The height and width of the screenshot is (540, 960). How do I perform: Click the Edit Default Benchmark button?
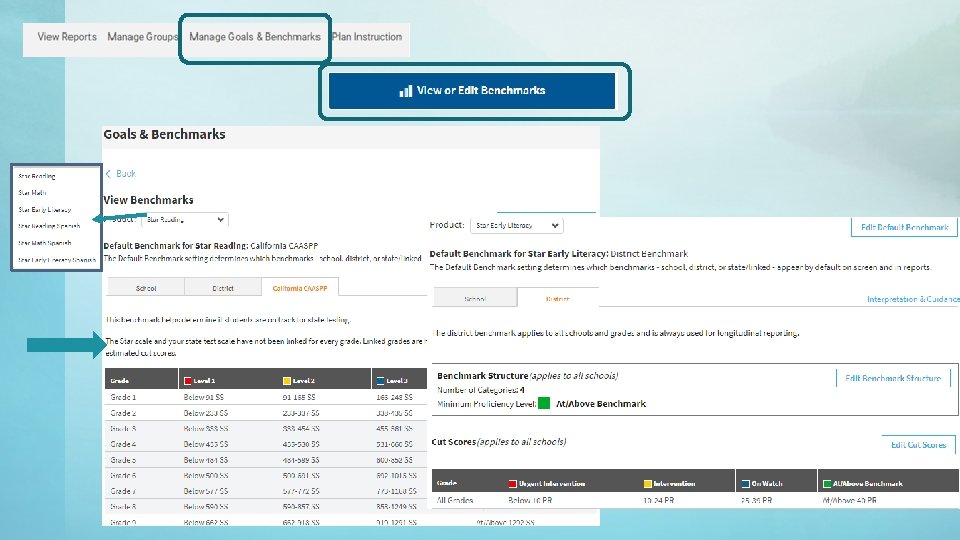[x=904, y=227]
